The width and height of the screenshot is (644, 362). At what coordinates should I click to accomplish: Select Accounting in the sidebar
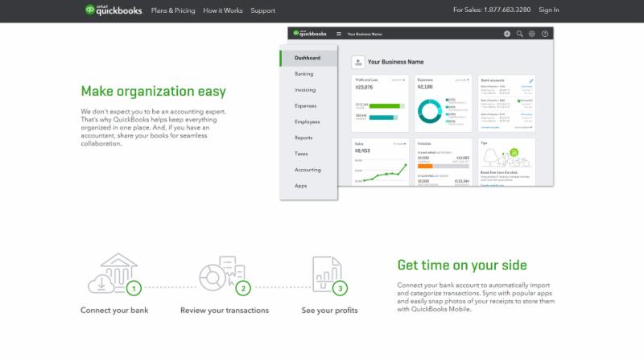point(308,170)
